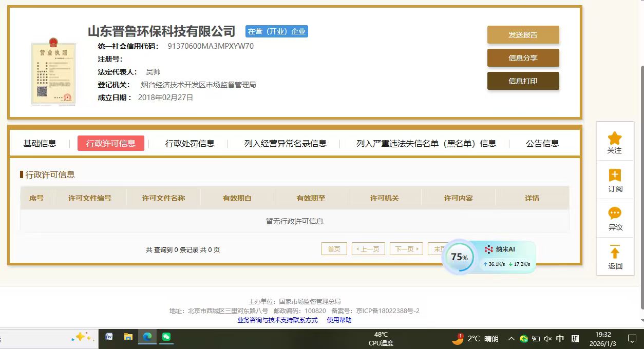Click the IME keyboard grid icon

click(x=575, y=339)
